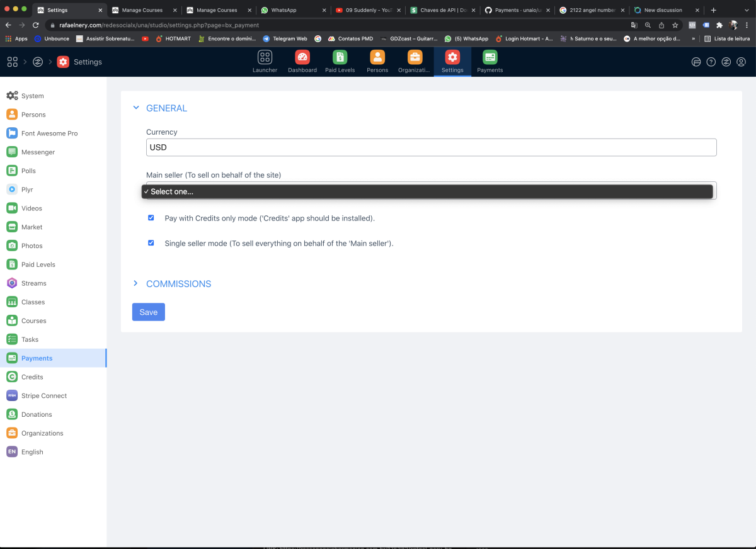Open Credits settings in sidebar
Screen dimensions: 756x549
[x=32, y=376]
